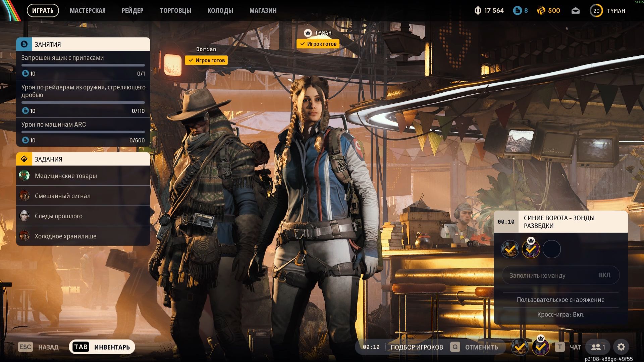Image resolution: width=644 pixels, height=362 pixels.
Task: Click the diamond icon on the ЗАДАНИЯ header
Action: (x=24, y=159)
